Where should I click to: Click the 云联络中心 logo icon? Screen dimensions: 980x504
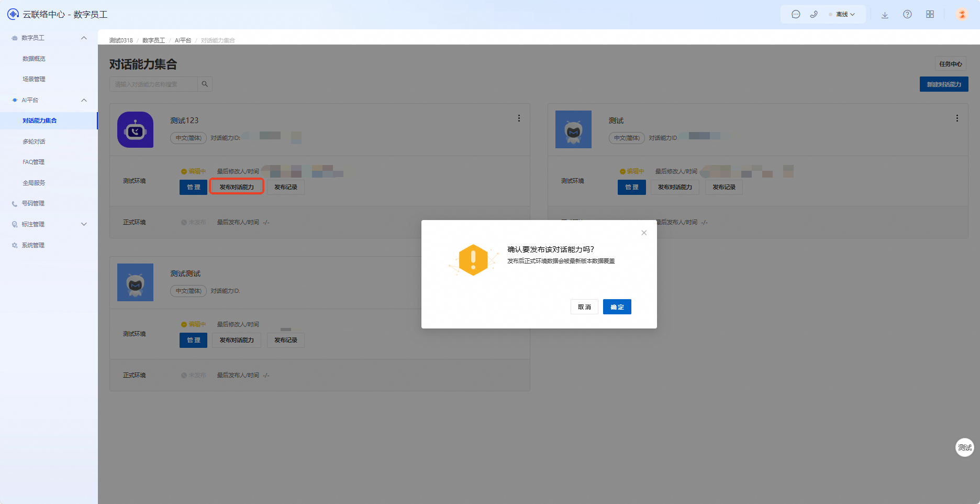[x=13, y=14]
